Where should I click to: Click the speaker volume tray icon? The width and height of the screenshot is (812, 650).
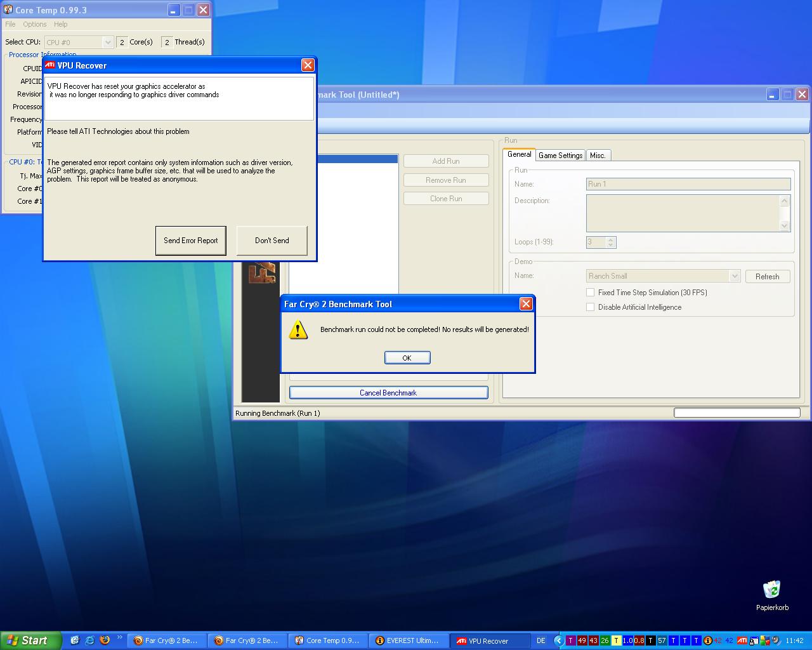click(x=776, y=640)
